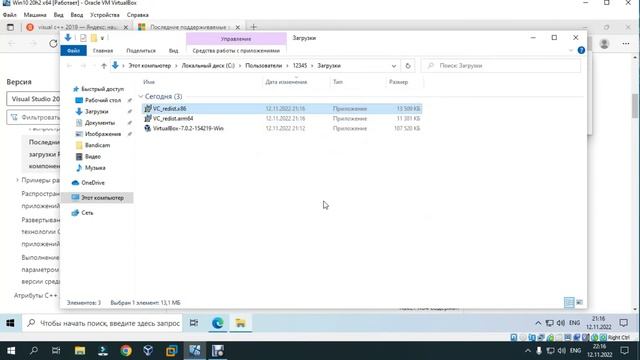Click 12345 breadcrumb in address bar
The image size is (640, 360).
pyautogui.click(x=300, y=66)
